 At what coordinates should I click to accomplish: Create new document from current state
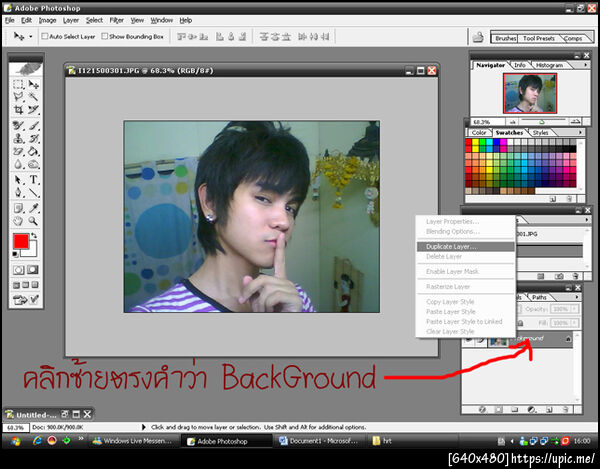tap(541, 276)
